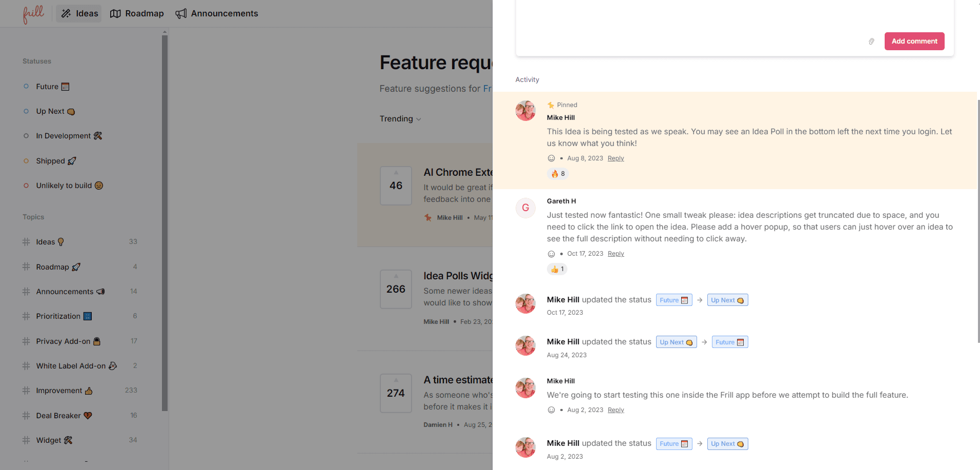Viewport: 980px width, 470px height.
Task: Select the White Label Add-on topic
Action: 80,365
